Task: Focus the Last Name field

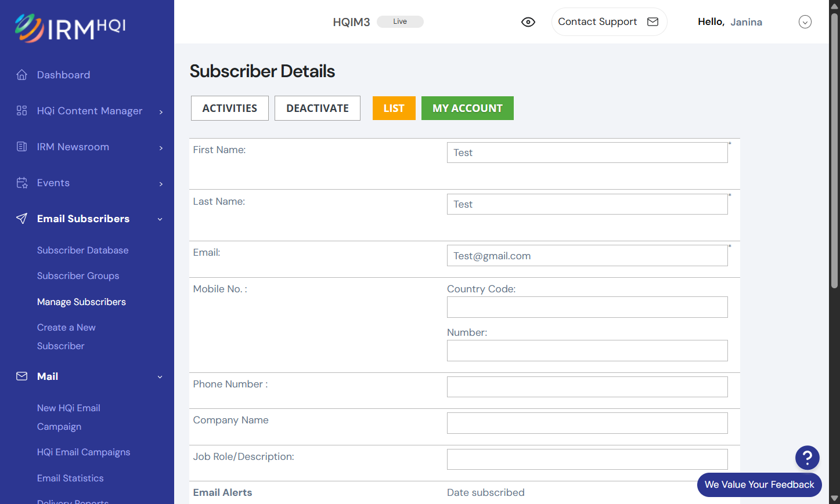Action: pos(587,204)
